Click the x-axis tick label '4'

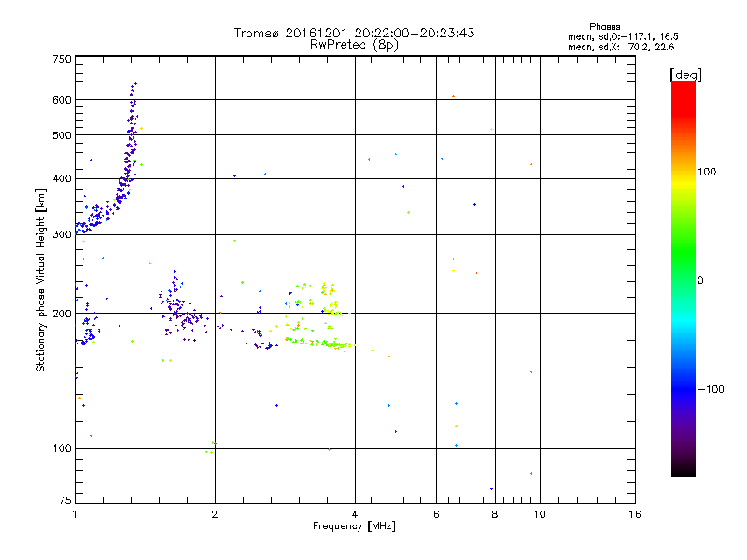point(355,514)
